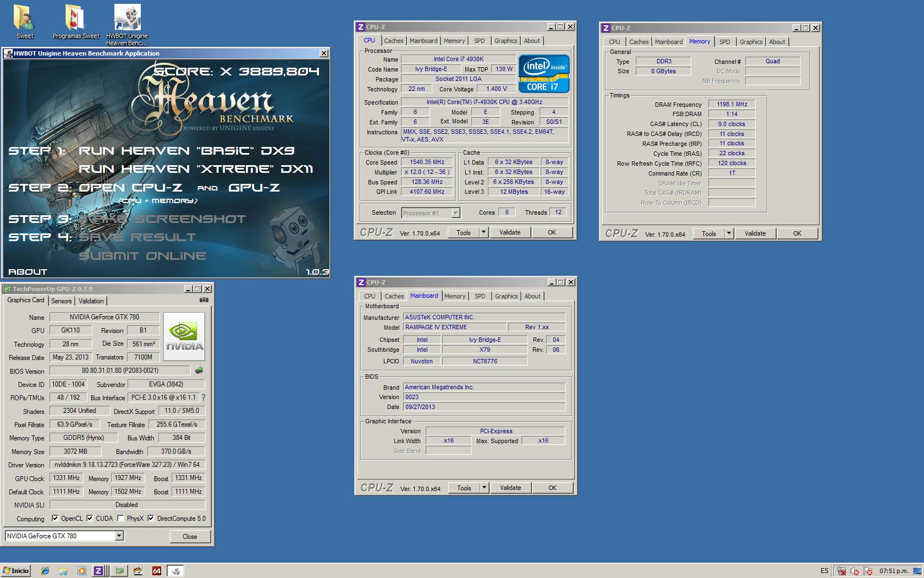Click the BIOS Version field in GPU-Z
Image resolution: width=924 pixels, height=578 pixels.
(120, 370)
